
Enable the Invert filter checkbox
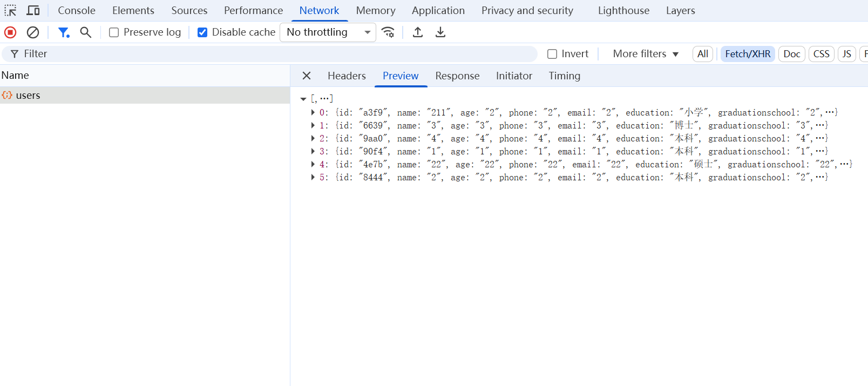pyautogui.click(x=552, y=54)
